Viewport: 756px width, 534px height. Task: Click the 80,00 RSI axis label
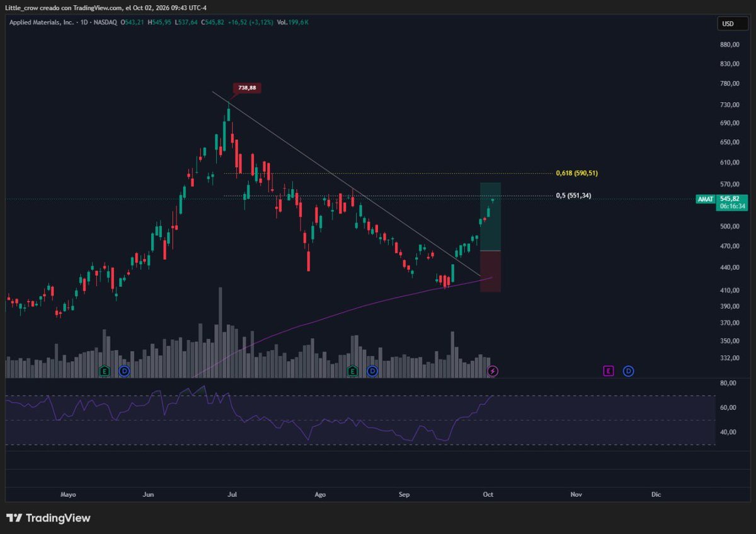click(728, 383)
